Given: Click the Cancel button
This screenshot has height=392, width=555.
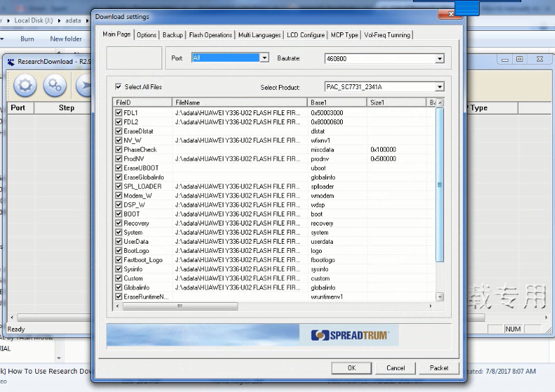Looking at the screenshot, I should click(x=396, y=368).
